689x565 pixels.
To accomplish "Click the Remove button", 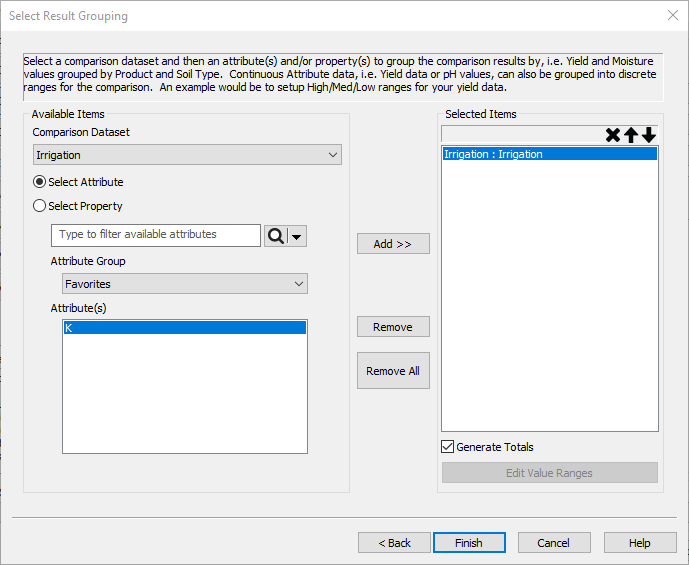I will (x=393, y=327).
